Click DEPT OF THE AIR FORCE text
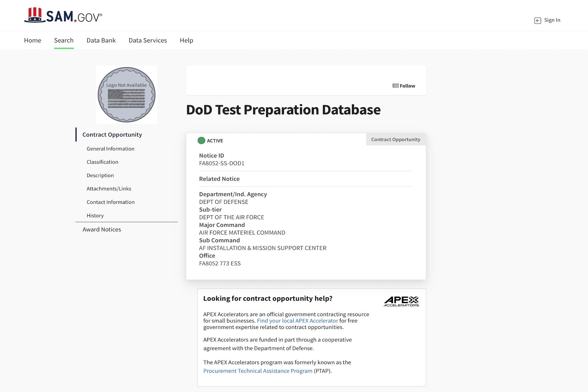Image resolution: width=588 pixels, height=392 pixels. (x=232, y=217)
